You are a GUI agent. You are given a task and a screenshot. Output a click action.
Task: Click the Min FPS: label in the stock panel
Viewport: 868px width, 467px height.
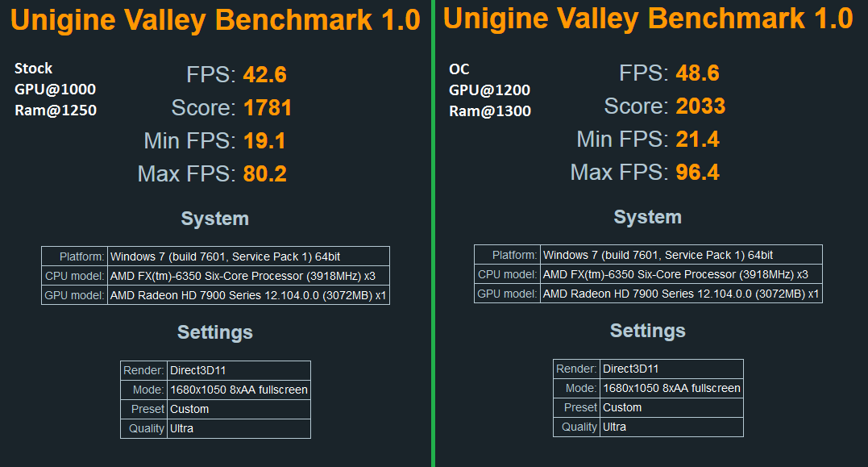[x=190, y=140]
